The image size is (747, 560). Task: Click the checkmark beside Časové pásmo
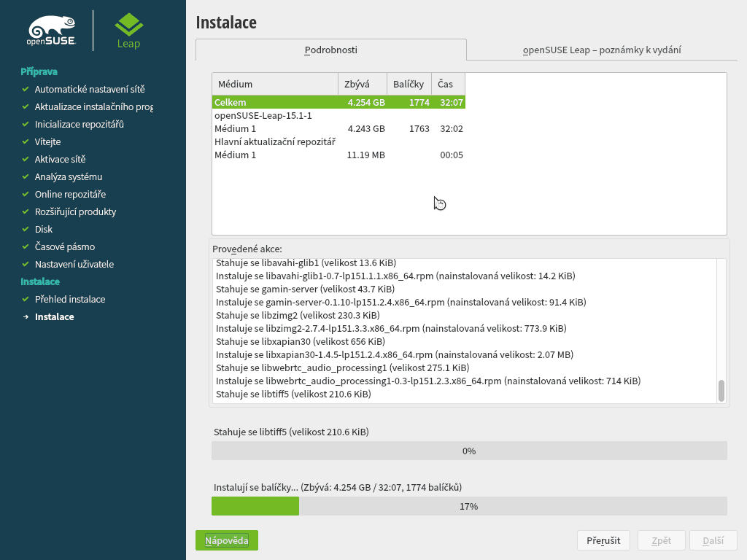point(26,246)
